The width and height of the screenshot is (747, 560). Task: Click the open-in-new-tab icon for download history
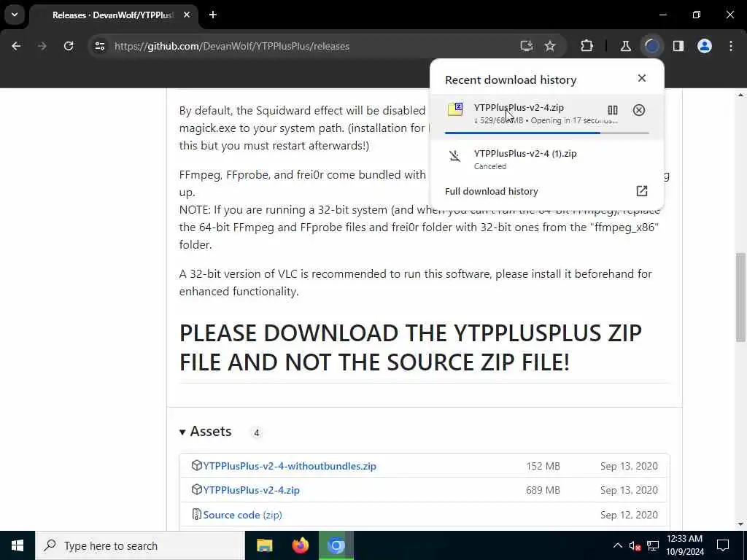click(x=642, y=191)
